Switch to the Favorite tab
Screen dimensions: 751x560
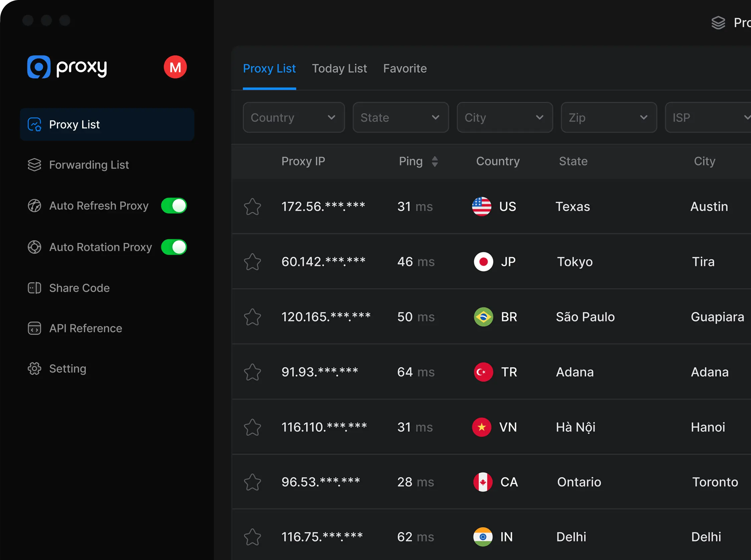[405, 68]
